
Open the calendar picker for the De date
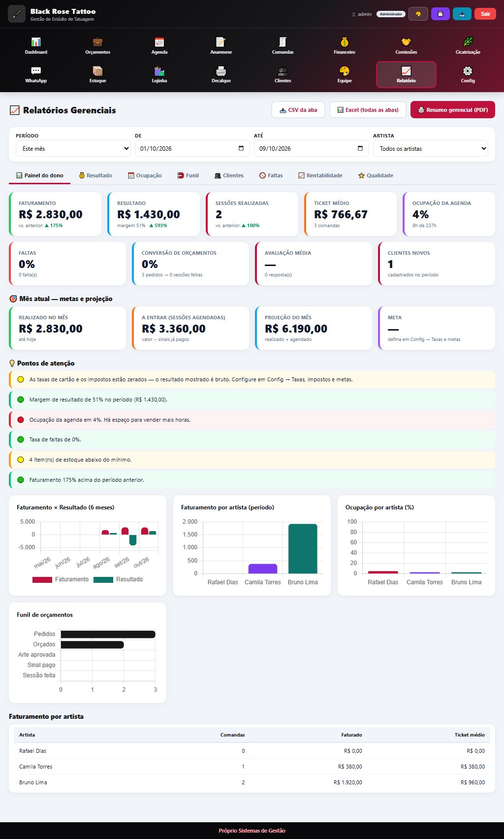pyautogui.click(x=241, y=148)
